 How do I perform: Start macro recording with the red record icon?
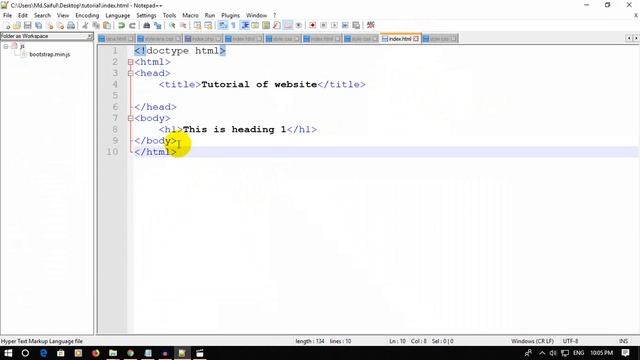click(312, 25)
